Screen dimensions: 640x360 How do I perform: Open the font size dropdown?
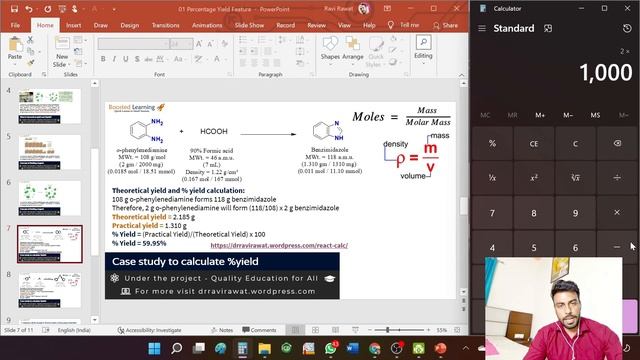(181, 44)
